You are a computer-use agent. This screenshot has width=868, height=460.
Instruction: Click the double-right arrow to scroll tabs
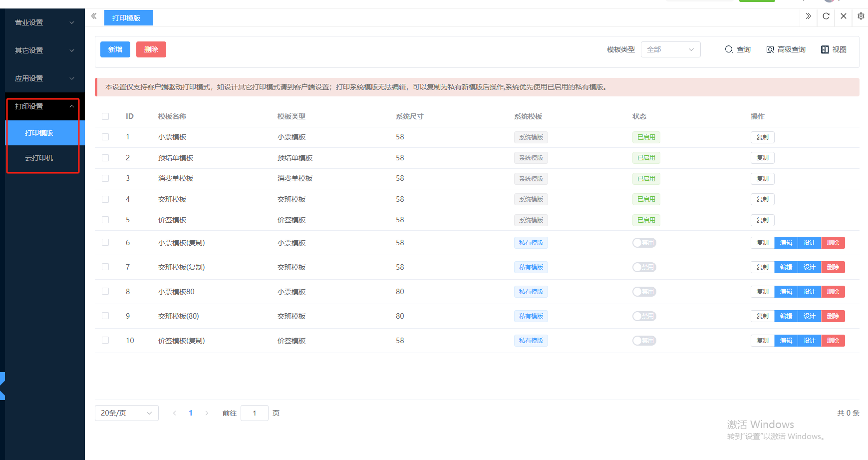coord(809,16)
